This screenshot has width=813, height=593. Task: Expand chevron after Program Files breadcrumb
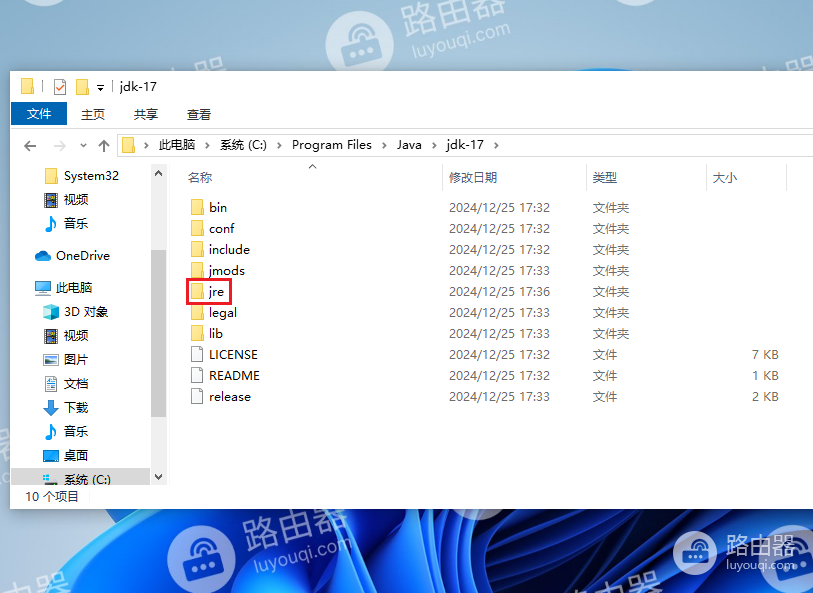pyautogui.click(x=384, y=145)
